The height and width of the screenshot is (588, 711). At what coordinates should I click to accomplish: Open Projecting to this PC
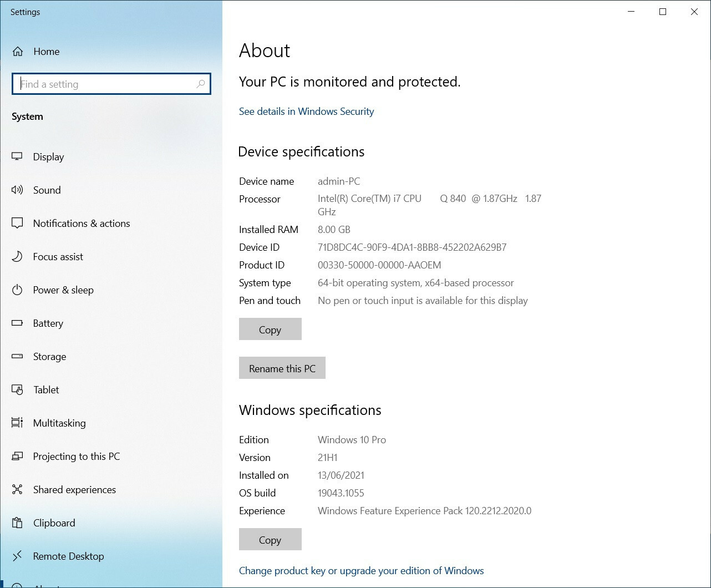(111, 457)
